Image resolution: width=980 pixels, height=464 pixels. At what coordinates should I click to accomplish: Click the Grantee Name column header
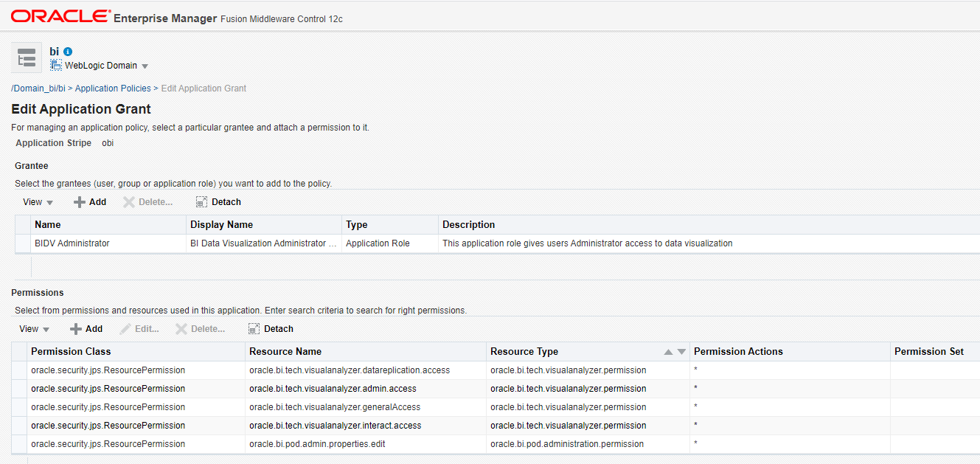[108, 225]
